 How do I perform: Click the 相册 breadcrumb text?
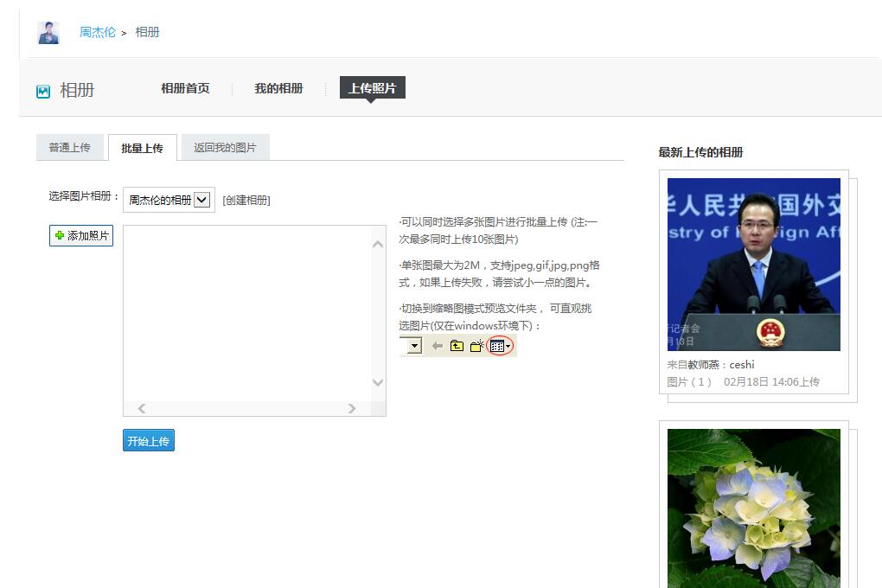pos(147,32)
